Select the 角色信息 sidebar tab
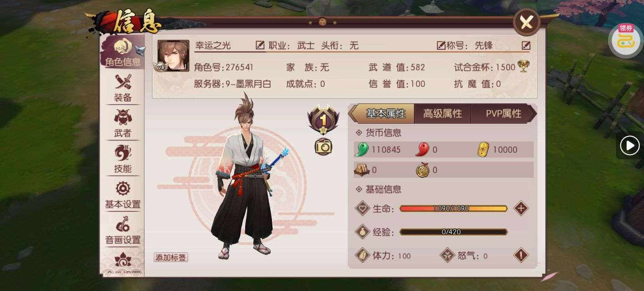 click(122, 52)
